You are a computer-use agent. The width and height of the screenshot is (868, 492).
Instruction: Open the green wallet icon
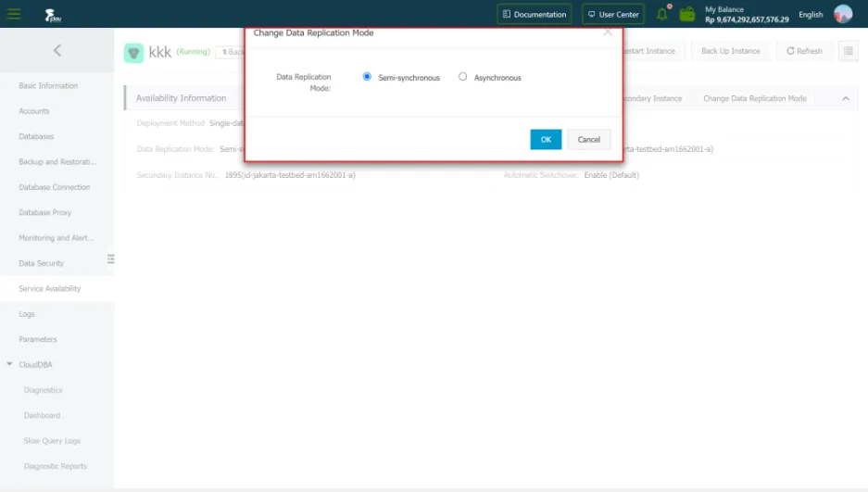686,14
